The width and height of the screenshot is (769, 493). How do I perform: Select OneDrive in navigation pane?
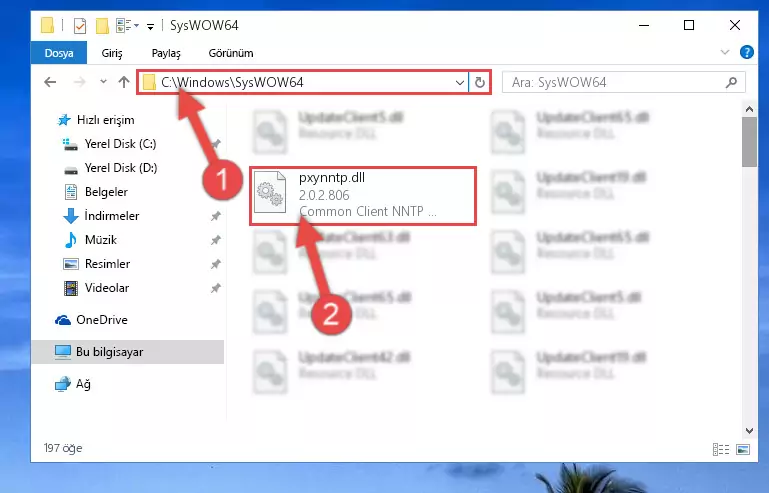coord(102,320)
